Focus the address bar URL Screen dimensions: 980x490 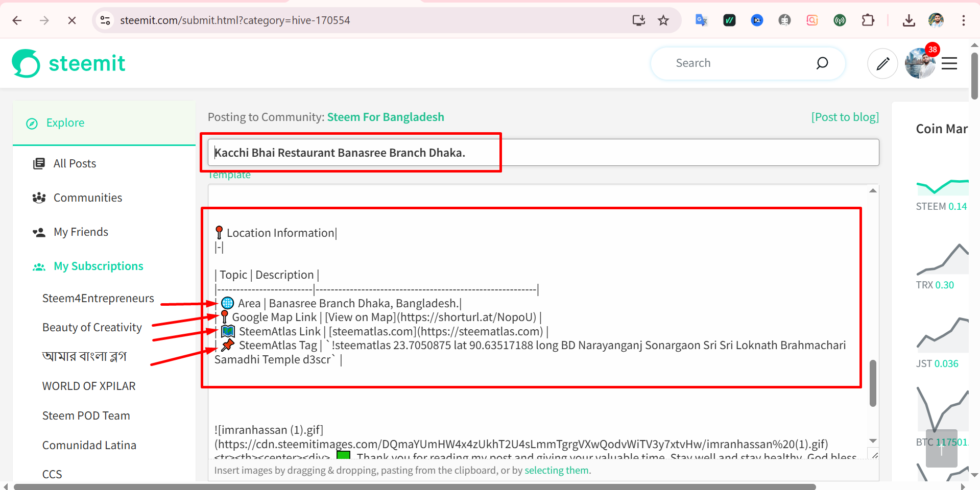tap(235, 20)
